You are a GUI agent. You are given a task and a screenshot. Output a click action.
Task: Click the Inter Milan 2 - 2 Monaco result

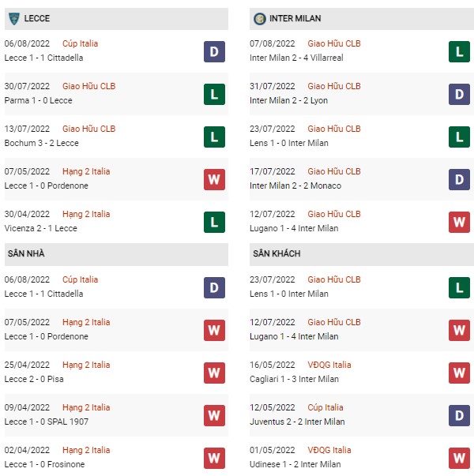tap(295, 186)
